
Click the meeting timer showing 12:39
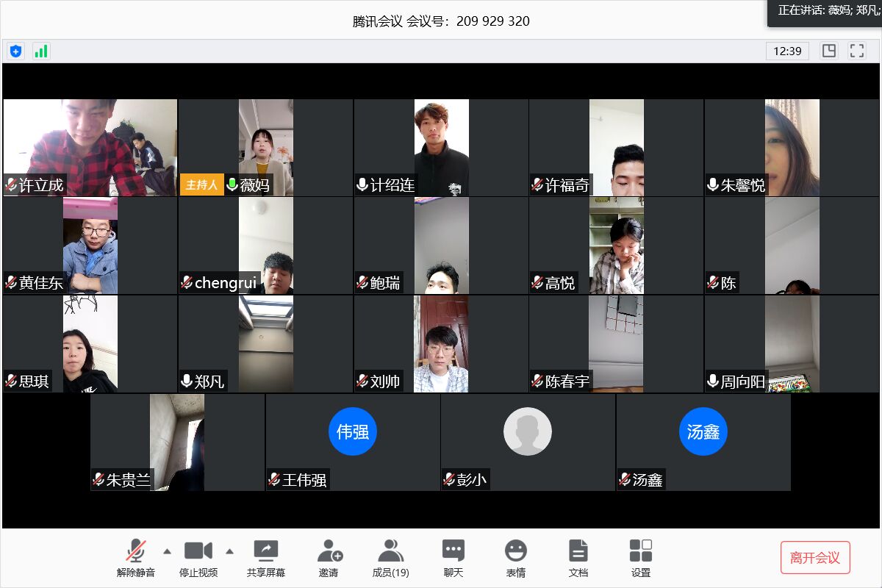787,51
